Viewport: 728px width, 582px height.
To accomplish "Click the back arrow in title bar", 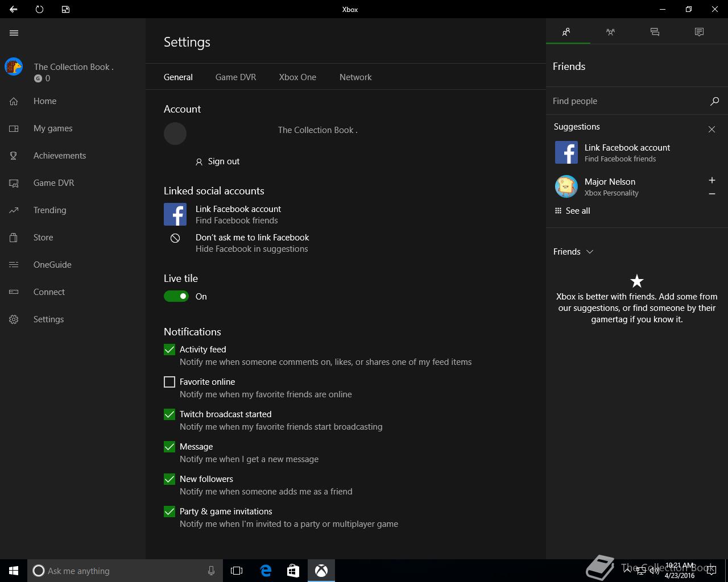I will coord(13,9).
